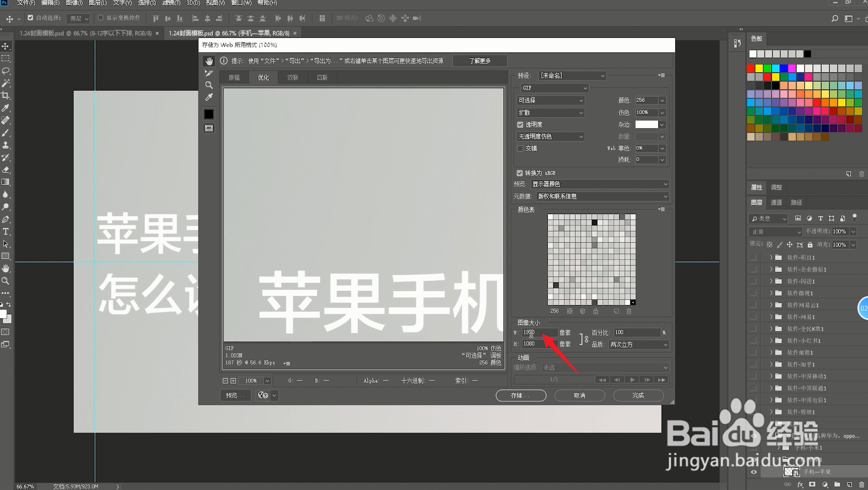
Task: Toggle the 透明度 checkbox
Action: (x=520, y=125)
